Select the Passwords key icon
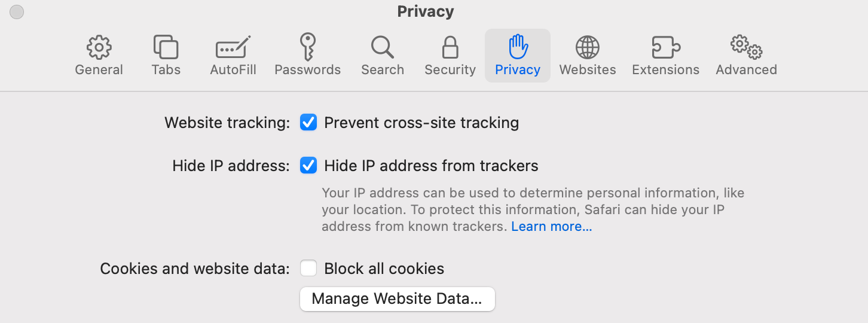The width and height of the screenshot is (868, 323). click(307, 47)
